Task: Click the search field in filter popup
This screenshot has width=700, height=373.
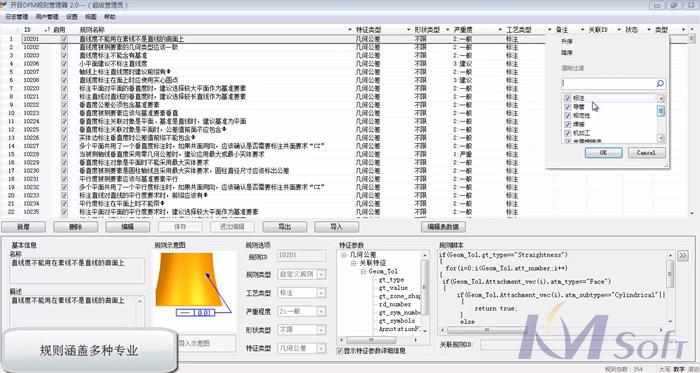Action: pos(608,83)
